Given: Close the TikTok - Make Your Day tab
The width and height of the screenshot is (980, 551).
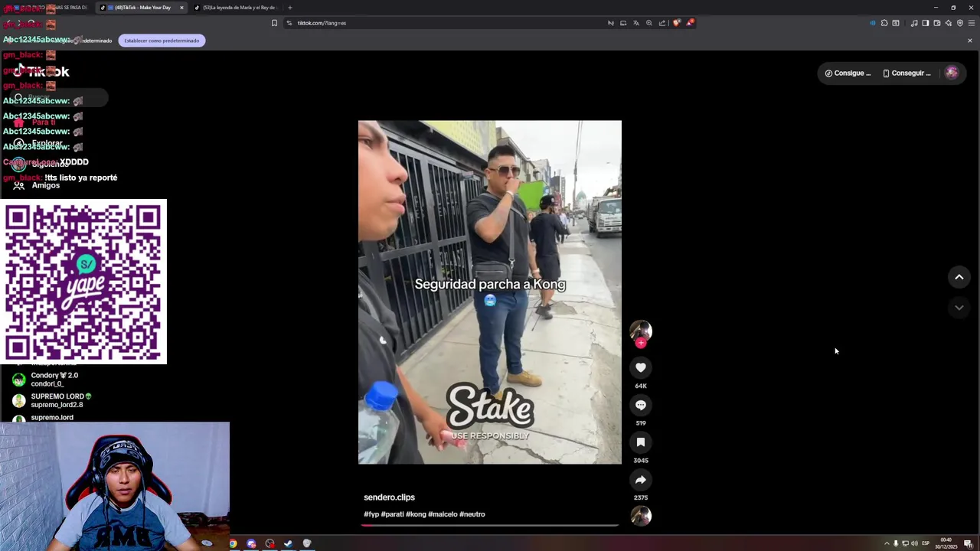Looking at the screenshot, I should click(181, 8).
